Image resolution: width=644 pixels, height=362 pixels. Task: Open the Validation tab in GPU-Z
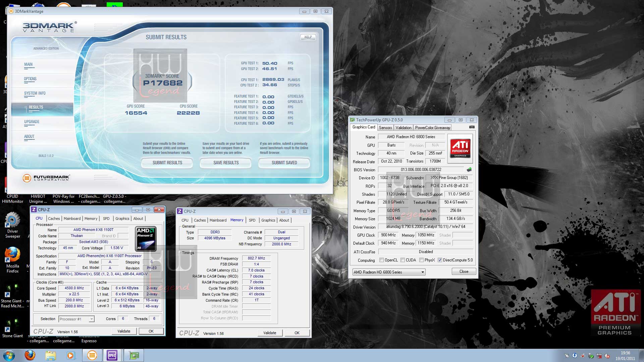[x=403, y=128]
